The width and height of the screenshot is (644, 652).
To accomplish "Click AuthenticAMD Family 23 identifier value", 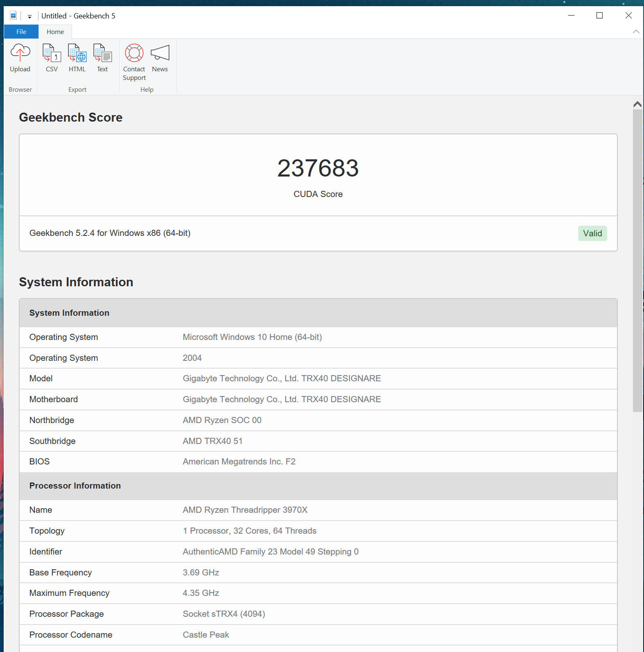I will click(x=271, y=552).
